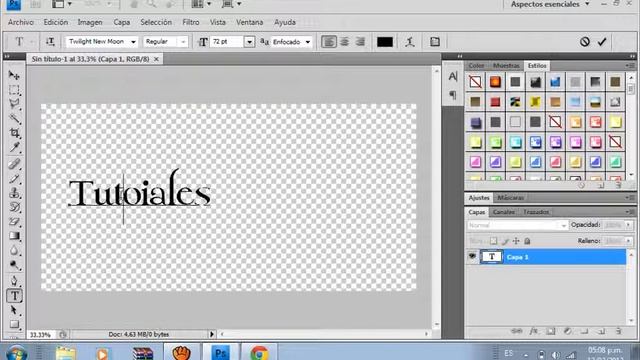640x360 pixels.
Task: Open the Archivo menu
Action: tap(21, 22)
